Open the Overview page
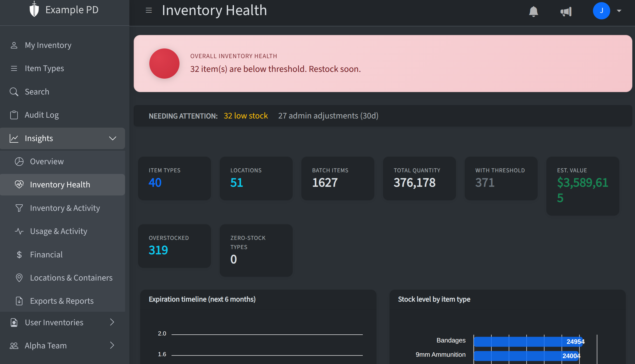This screenshot has height=364, width=635. point(47,161)
